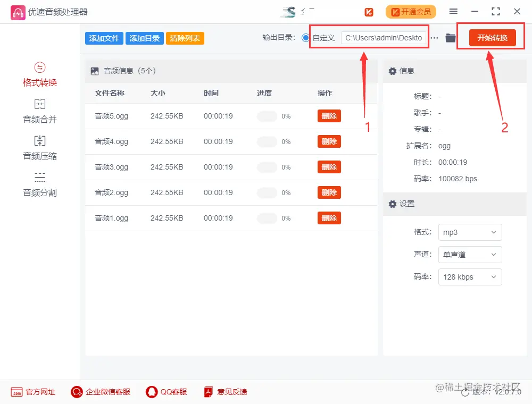Click the 意见反馈 link text
The width and height of the screenshot is (532, 404).
[x=232, y=392]
